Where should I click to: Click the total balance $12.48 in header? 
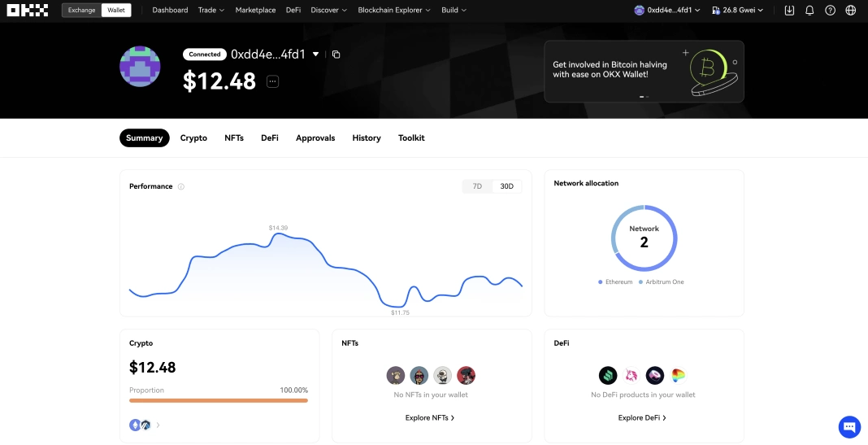(219, 81)
